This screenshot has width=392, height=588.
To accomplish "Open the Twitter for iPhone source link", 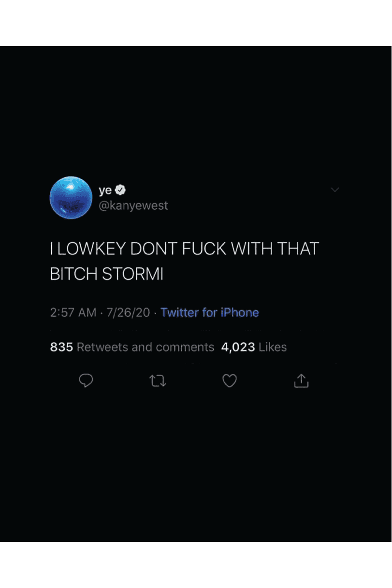I will coord(210,312).
